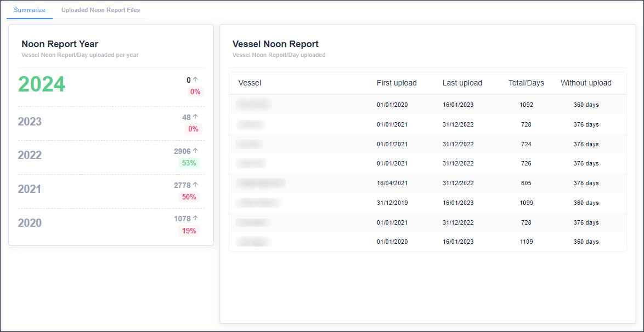Click the Without upload column header
This screenshot has width=644, height=332.
[x=586, y=83]
